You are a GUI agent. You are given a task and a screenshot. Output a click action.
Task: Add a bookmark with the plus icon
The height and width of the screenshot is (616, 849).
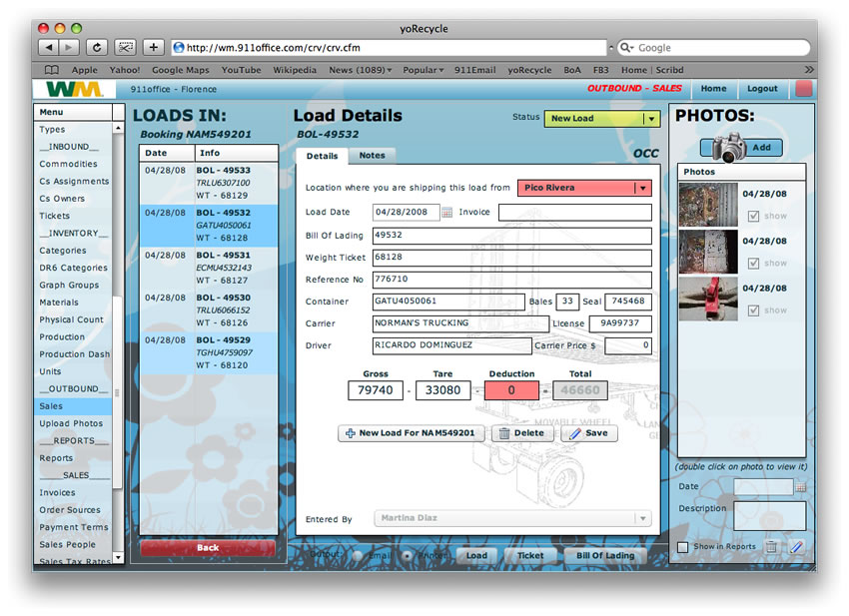[154, 48]
